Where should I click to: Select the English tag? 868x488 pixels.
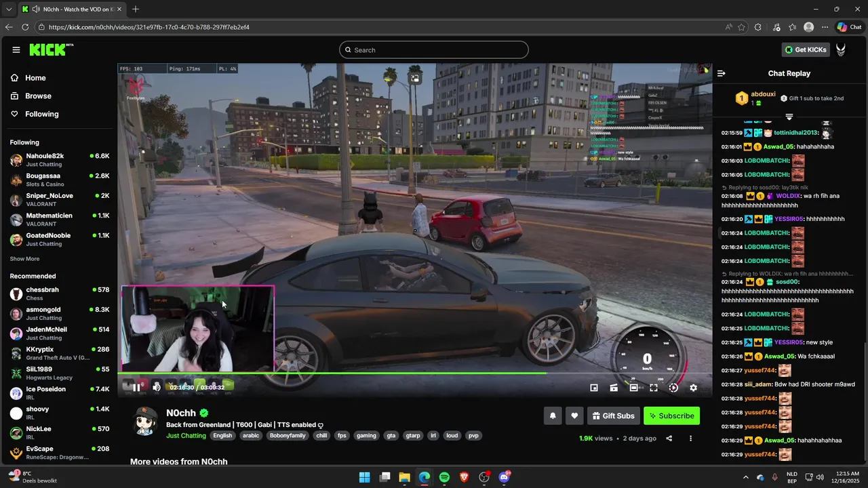coord(222,436)
